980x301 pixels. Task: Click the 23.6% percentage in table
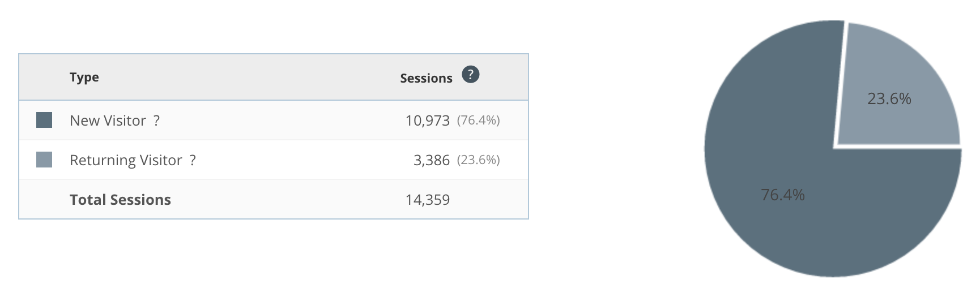478,160
